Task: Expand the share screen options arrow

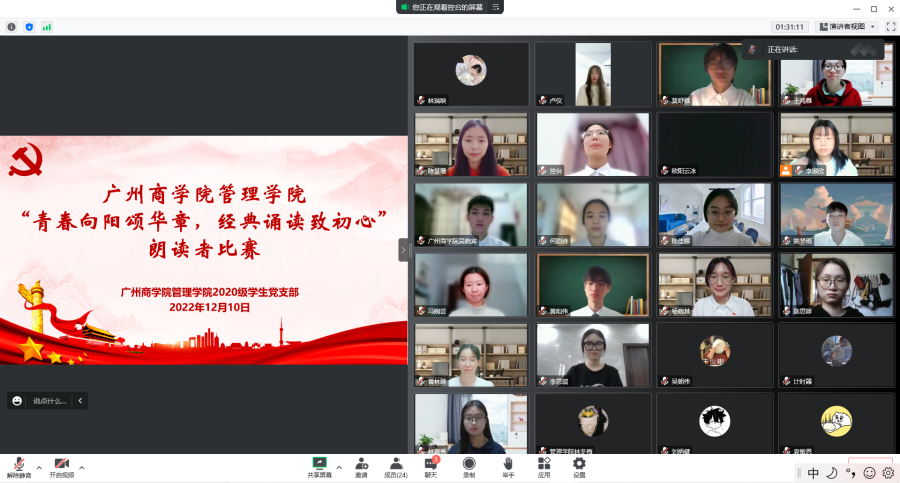Action: click(x=339, y=467)
